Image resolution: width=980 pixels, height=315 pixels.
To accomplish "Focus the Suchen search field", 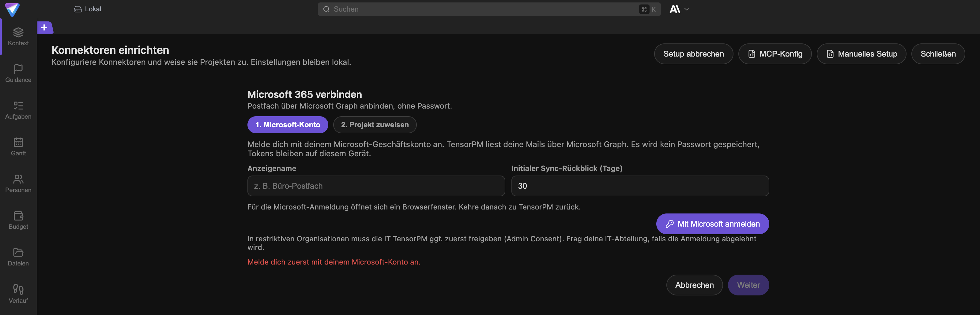I will pos(489,9).
